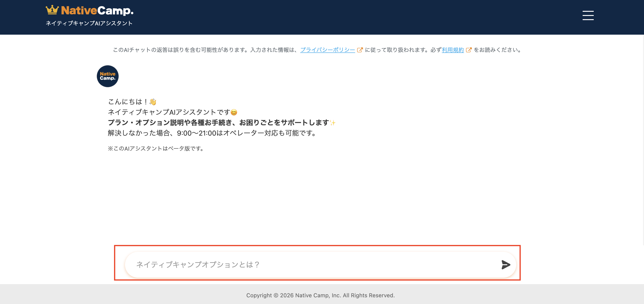
Task: Click the crown icon in the NativeCamp logo
Action: pyautogui.click(x=52, y=10)
